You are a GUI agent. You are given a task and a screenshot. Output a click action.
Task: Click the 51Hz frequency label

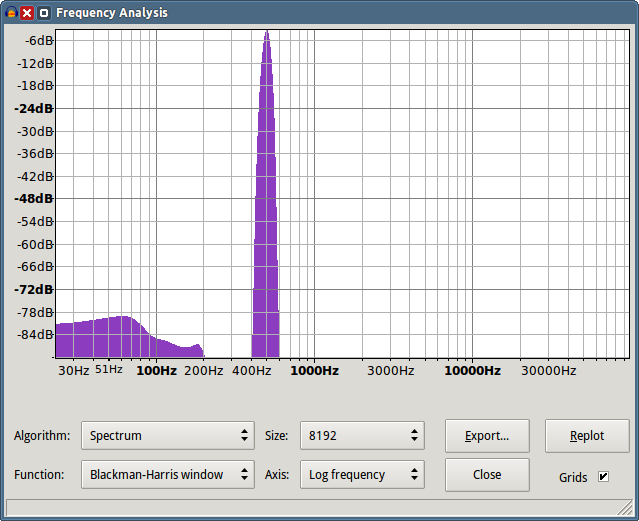coord(109,369)
